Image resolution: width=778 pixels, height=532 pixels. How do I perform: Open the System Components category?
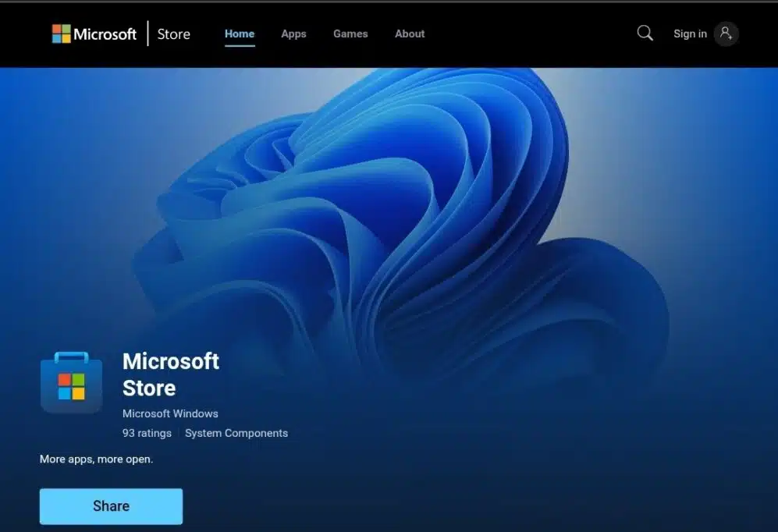tap(236, 433)
